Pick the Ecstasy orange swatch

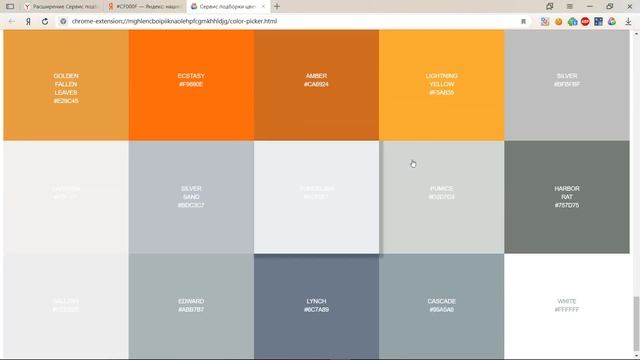tap(191, 85)
